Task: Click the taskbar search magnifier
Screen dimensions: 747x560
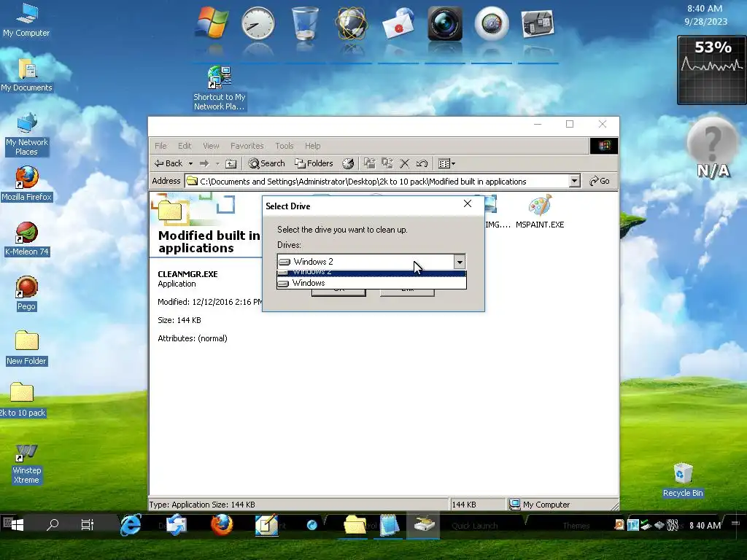Action: click(x=53, y=524)
